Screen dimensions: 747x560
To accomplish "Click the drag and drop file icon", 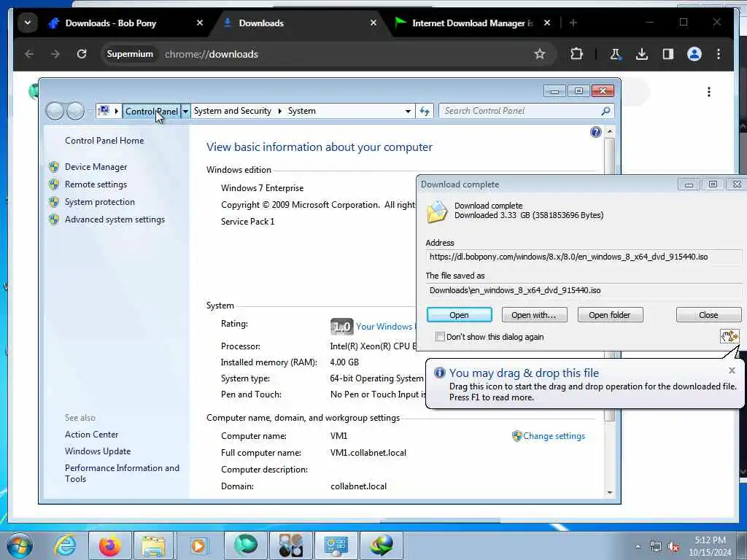I will click(729, 337).
